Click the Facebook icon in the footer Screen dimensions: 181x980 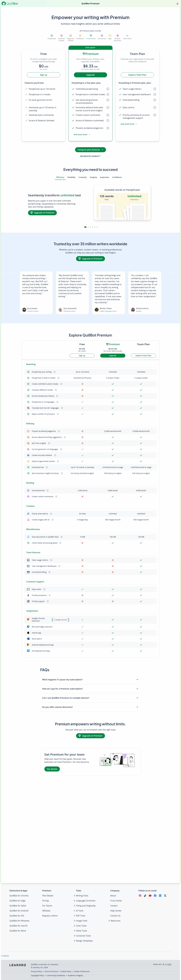[x=155, y=895]
